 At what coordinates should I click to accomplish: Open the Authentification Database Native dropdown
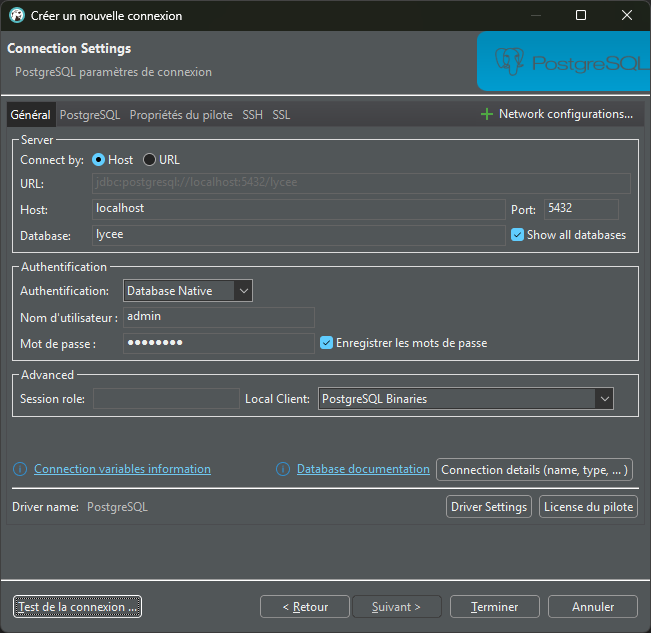[188, 291]
